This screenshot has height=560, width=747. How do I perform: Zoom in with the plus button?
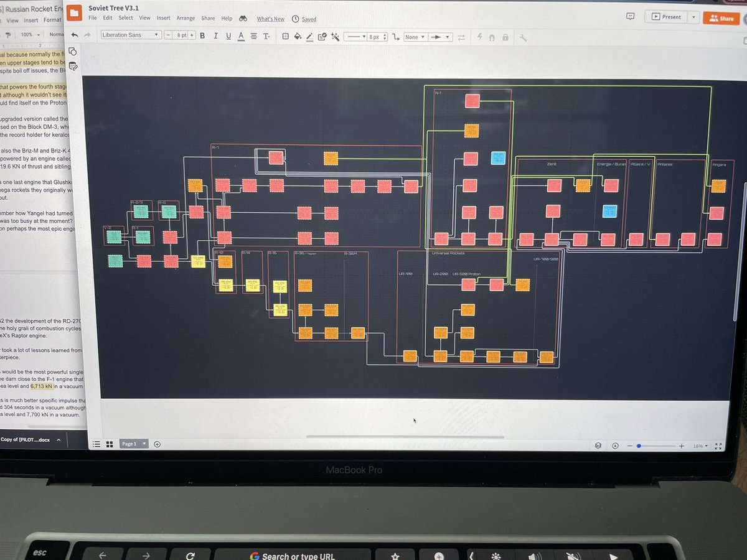682,446
